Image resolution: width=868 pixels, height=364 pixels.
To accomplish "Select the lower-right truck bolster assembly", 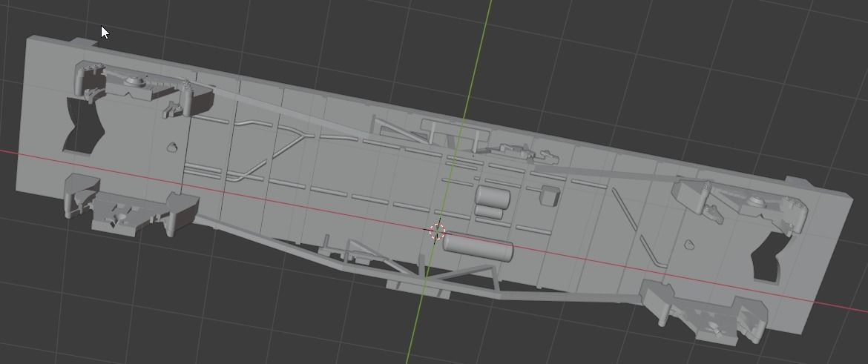I will [704, 313].
